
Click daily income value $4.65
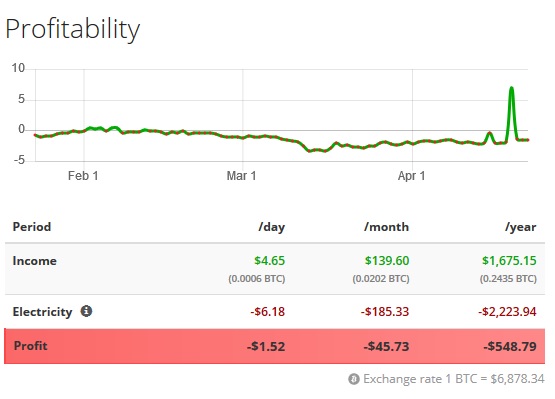coord(269,261)
